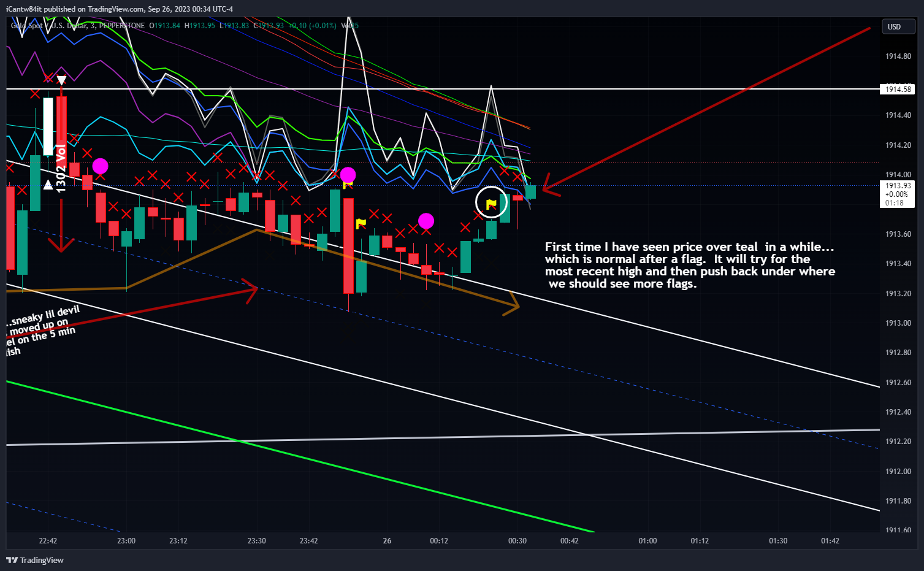Click the Vol 25 volume reading
Screen dimensions: 924x571
349,26
